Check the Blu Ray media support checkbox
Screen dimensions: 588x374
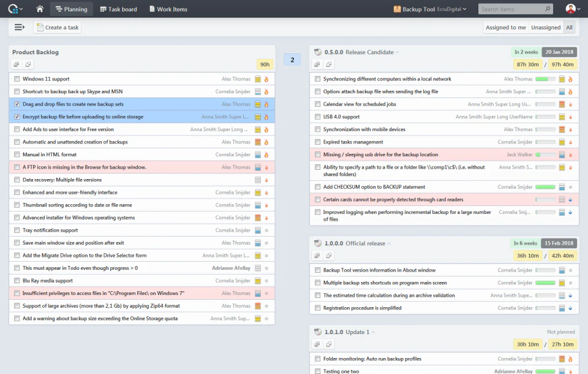tap(17, 281)
